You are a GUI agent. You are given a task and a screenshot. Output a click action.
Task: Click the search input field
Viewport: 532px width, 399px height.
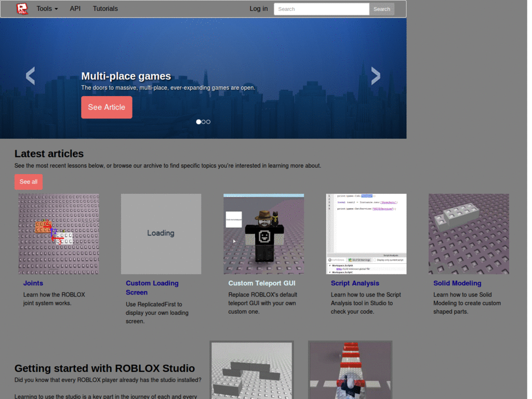point(321,9)
